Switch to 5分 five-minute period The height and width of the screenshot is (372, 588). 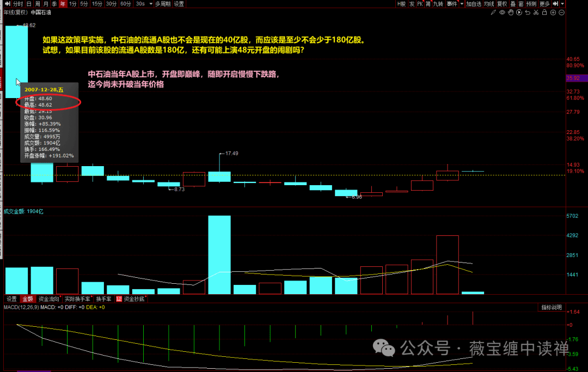point(84,4)
